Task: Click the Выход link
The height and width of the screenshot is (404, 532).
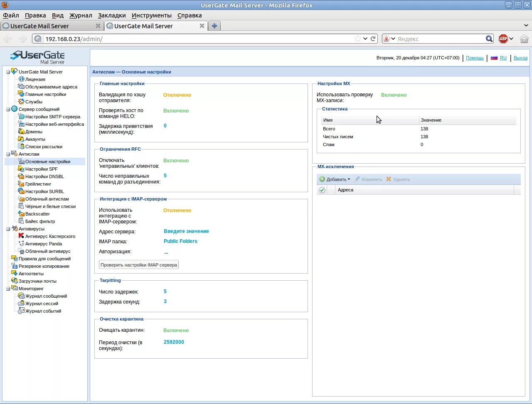Action: [x=520, y=58]
